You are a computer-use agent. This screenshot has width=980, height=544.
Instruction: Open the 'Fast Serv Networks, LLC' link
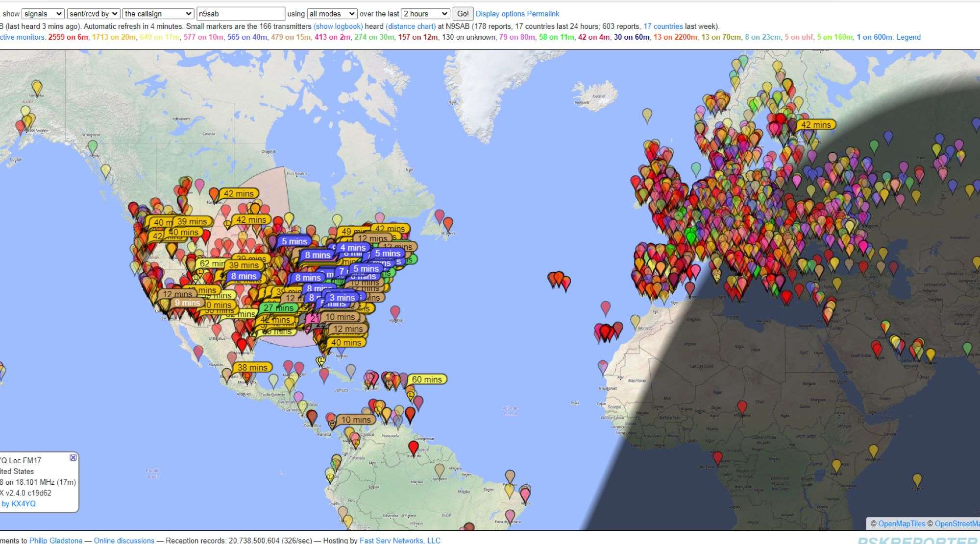point(400,541)
